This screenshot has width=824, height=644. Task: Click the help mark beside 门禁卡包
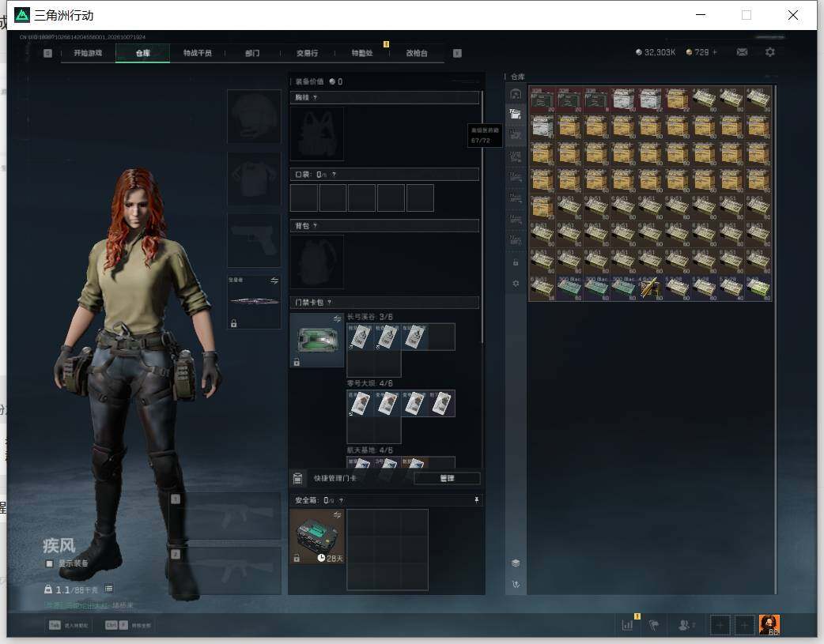pyautogui.click(x=330, y=303)
